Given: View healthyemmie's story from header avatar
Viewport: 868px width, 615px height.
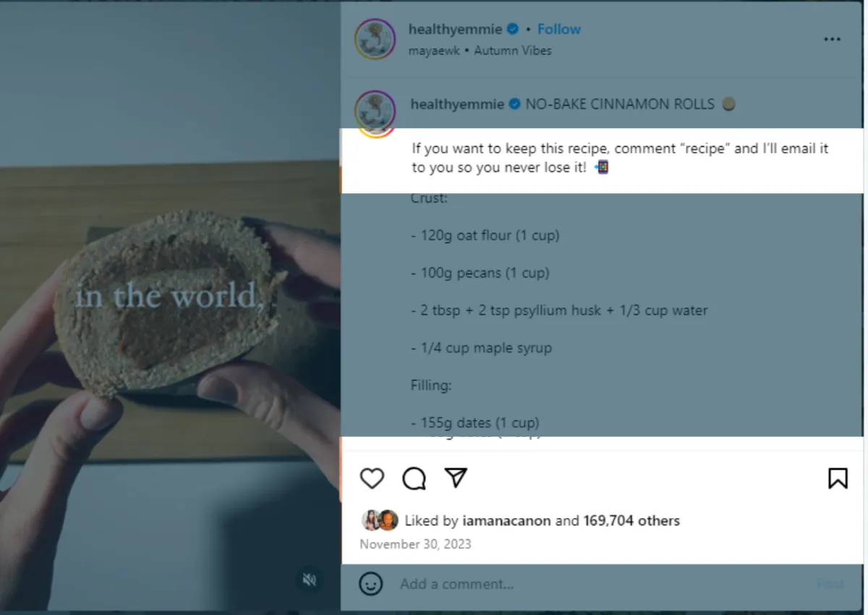Looking at the screenshot, I should coord(375,39).
